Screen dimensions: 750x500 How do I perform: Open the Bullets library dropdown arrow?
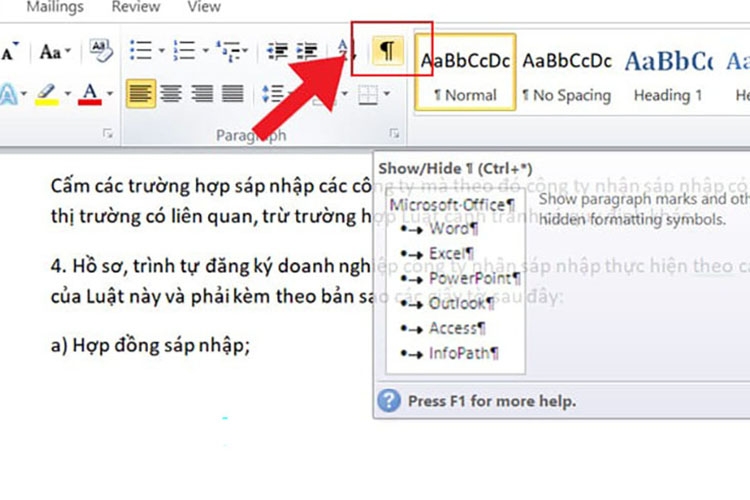point(161,50)
